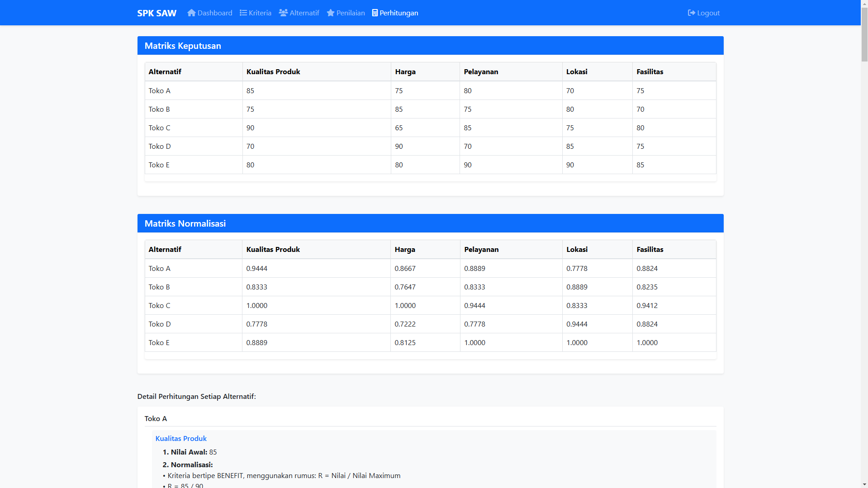This screenshot has width=868, height=488.
Task: Click the scrollbar up arrow
Action: (864, 3)
